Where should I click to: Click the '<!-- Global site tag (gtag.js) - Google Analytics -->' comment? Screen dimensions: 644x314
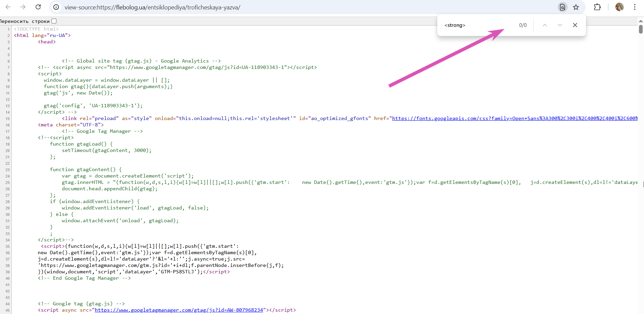pos(141,61)
